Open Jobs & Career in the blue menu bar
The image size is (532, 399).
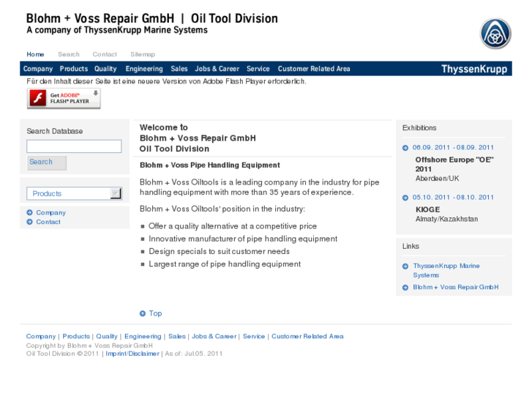click(217, 69)
